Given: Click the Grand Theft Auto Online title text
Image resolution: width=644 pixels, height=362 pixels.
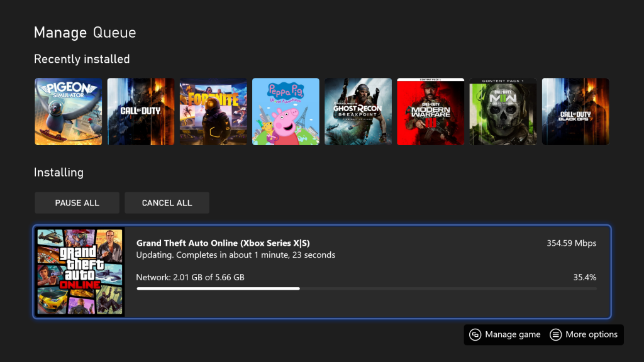Looking at the screenshot, I should pyautogui.click(x=223, y=243).
